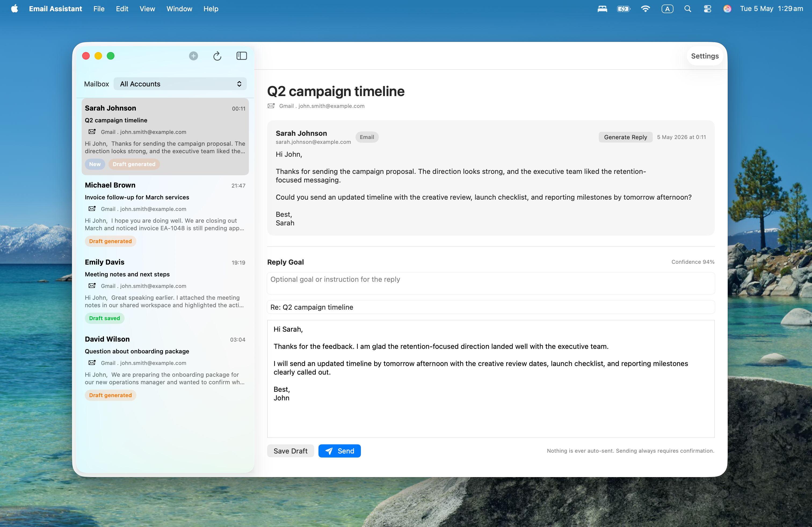The height and width of the screenshot is (527, 812).
Task: Select Sarah Johnson's Q2 campaign timeline email
Action: click(x=165, y=136)
